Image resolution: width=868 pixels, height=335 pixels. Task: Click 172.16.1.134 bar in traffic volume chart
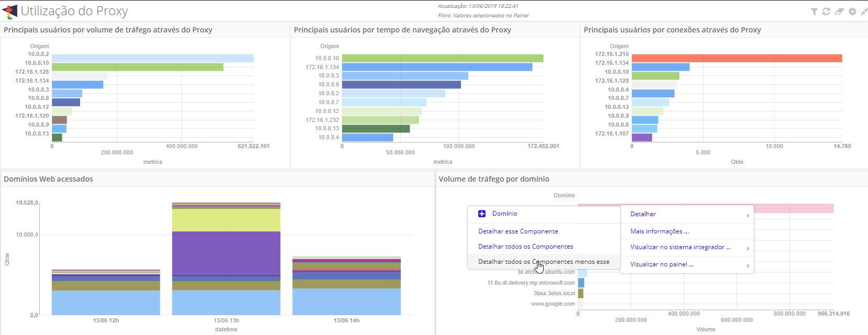pyautogui.click(x=78, y=85)
